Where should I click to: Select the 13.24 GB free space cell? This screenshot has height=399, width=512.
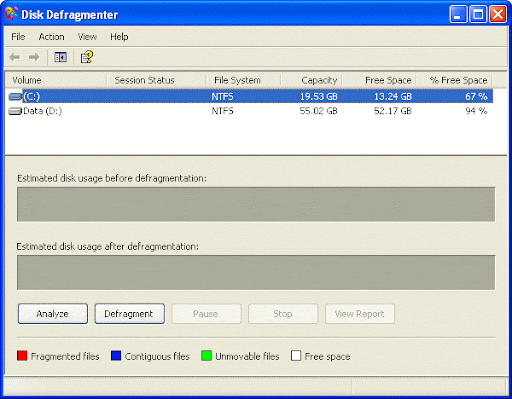coord(393,97)
